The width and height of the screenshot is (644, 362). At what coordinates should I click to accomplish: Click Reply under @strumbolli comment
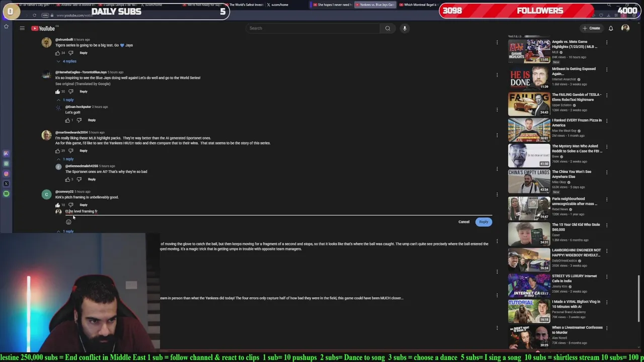(84, 53)
